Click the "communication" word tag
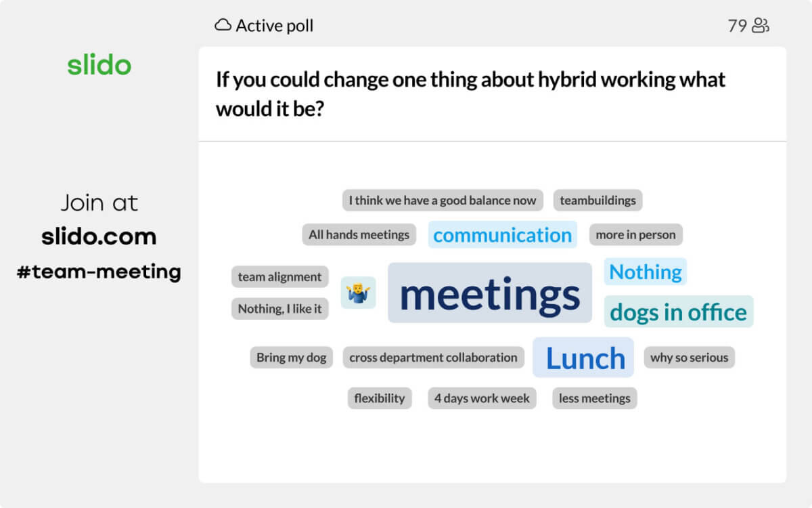 click(x=502, y=235)
